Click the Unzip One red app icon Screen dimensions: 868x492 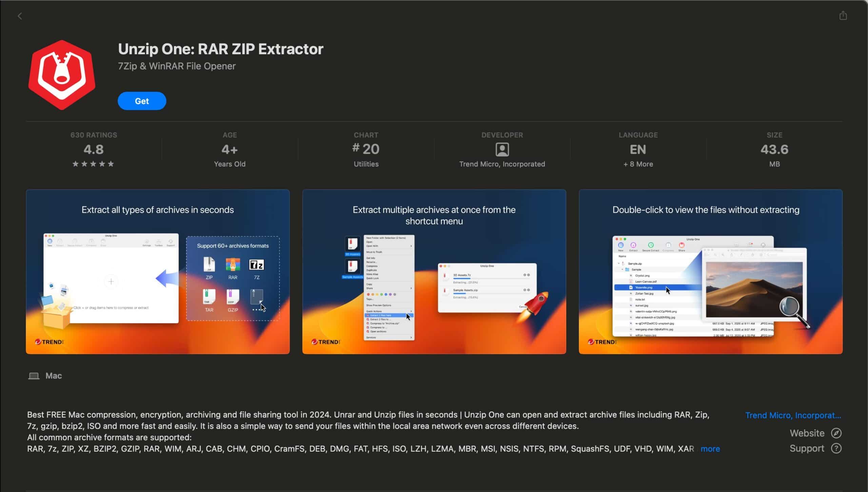tap(62, 75)
